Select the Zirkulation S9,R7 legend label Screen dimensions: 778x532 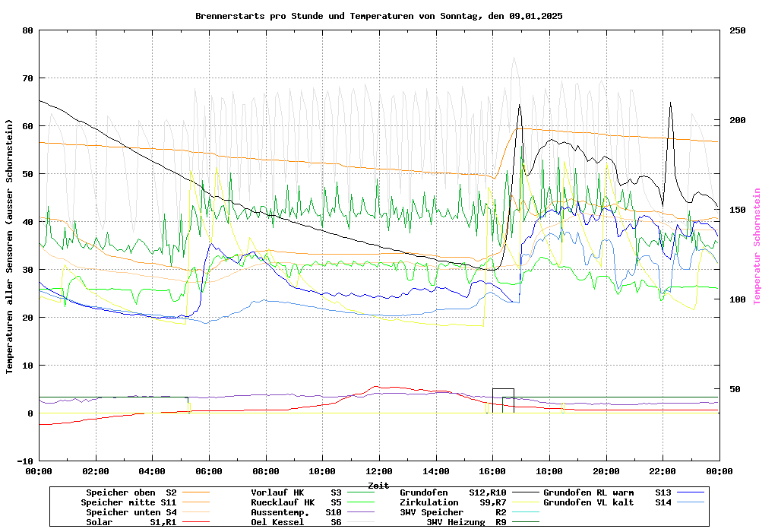point(453,502)
